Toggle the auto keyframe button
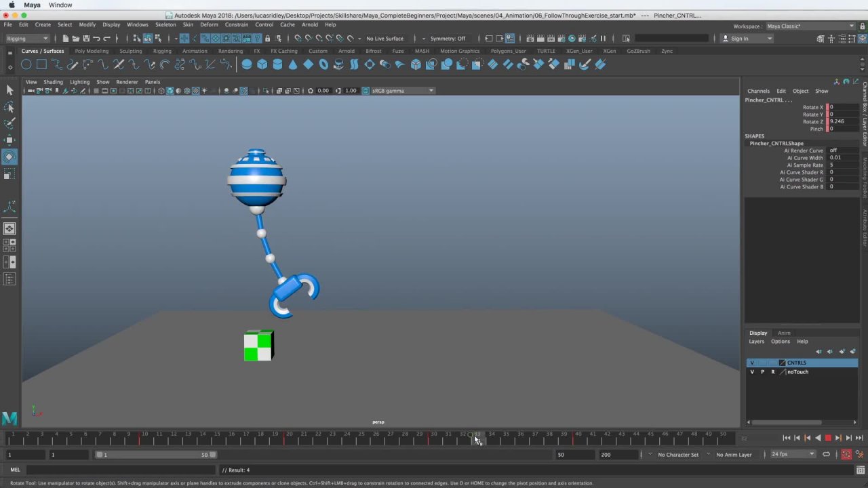This screenshot has width=868, height=488. pyautogui.click(x=846, y=455)
